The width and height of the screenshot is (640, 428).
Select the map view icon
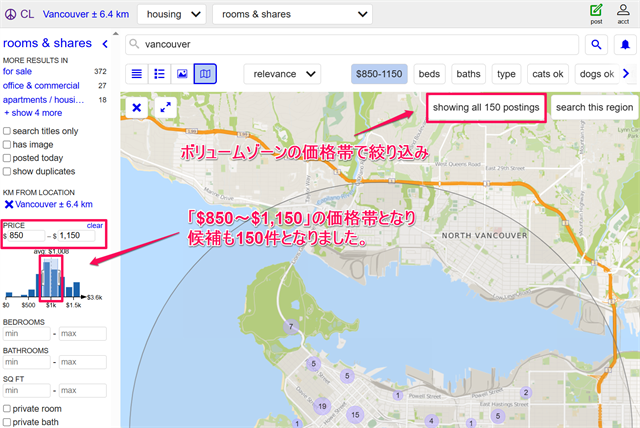click(204, 74)
